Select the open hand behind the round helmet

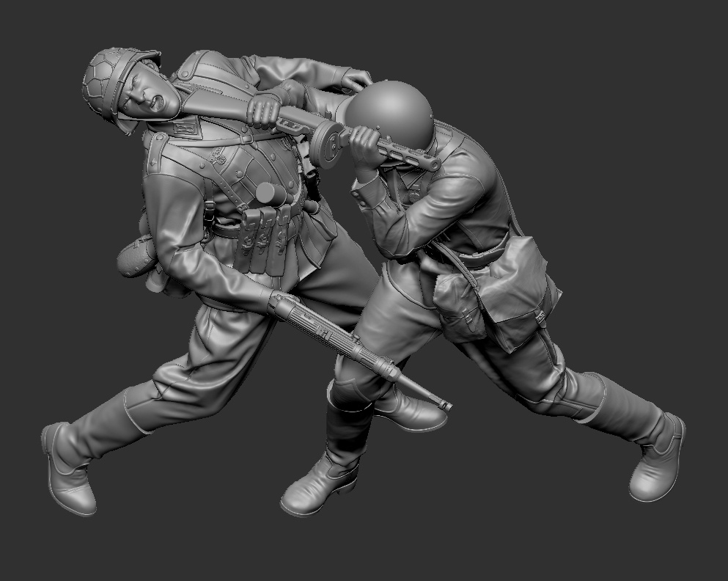click(357, 79)
